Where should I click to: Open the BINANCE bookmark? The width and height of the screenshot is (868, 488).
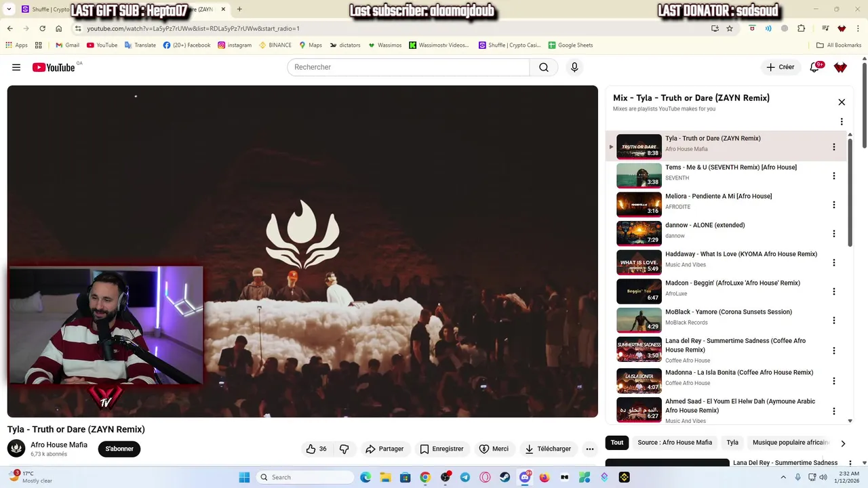(x=275, y=45)
